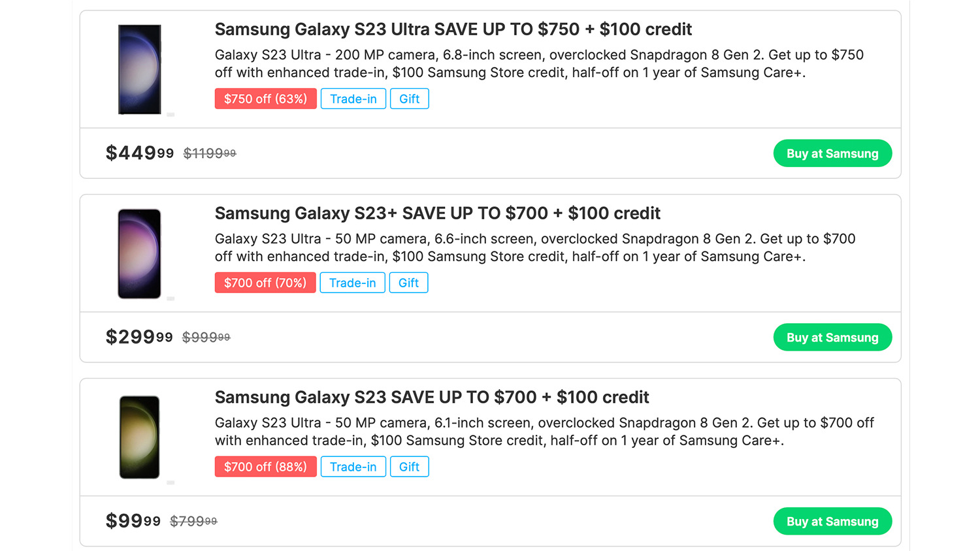Select Trade-in tag on S23 Ultra deal

click(x=353, y=99)
